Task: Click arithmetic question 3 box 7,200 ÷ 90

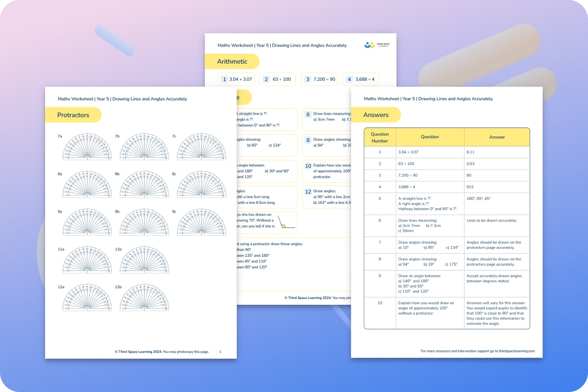Action: [x=319, y=79]
